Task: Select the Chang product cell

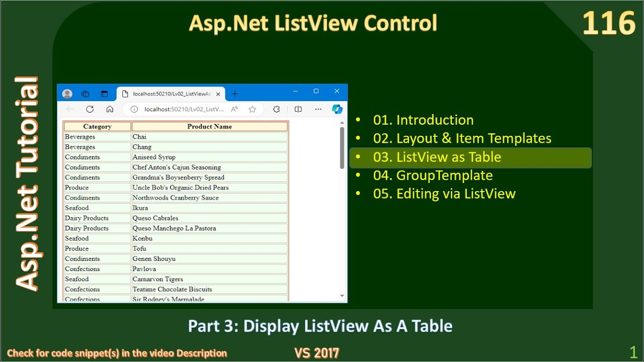Action: tap(210, 147)
